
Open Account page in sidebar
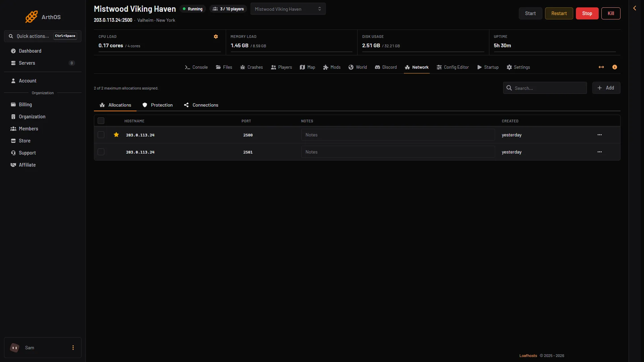pos(43,81)
